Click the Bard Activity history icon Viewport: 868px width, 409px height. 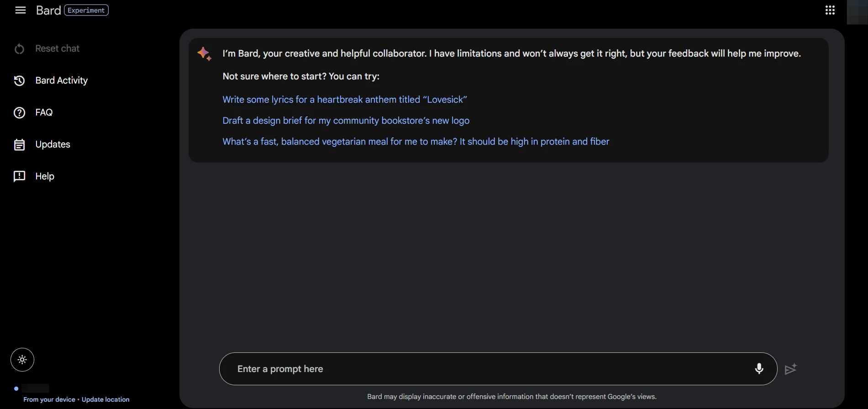click(x=19, y=81)
